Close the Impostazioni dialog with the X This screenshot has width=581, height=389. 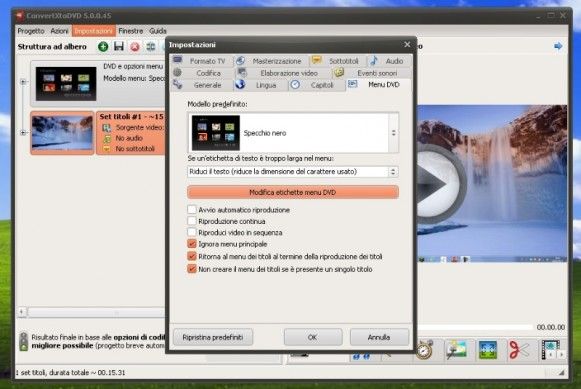[x=407, y=44]
